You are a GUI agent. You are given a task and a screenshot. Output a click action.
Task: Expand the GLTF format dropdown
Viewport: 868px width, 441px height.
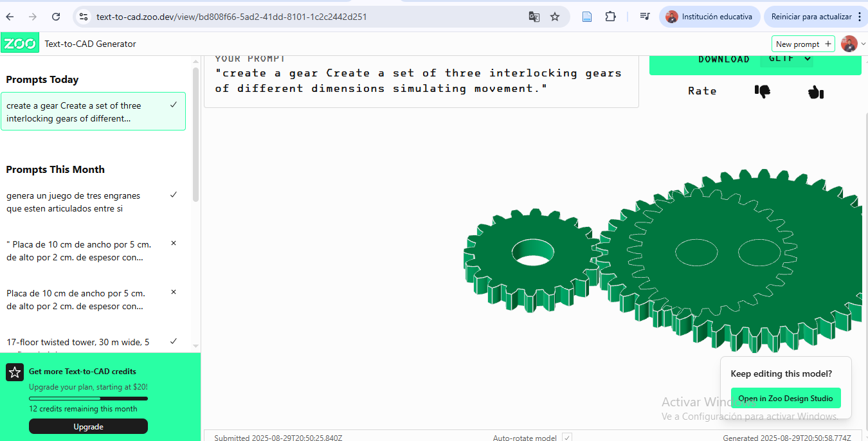tap(786, 59)
